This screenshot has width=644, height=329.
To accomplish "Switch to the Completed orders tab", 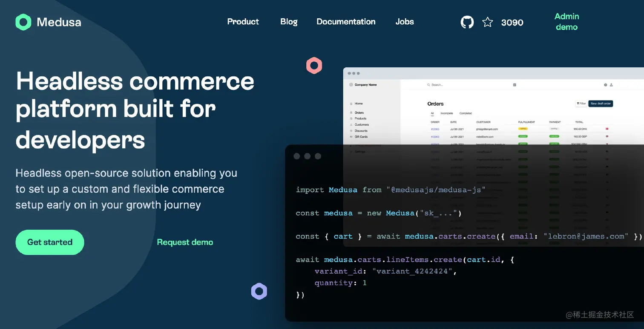I will 466,113.
